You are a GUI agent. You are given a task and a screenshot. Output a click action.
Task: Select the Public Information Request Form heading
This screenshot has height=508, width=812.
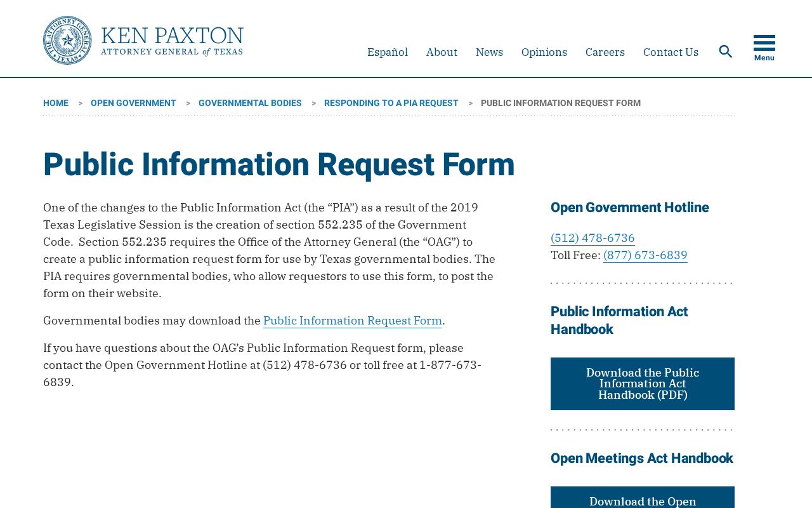click(x=279, y=164)
